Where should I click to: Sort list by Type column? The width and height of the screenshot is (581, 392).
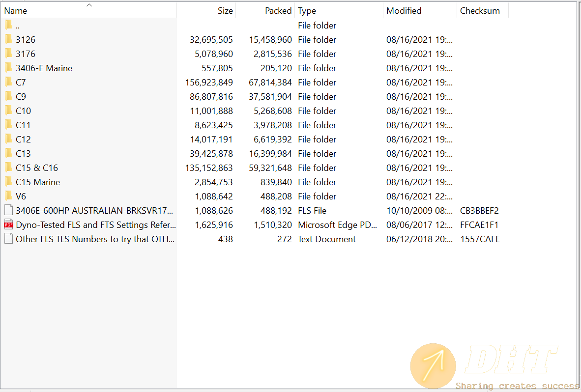pos(307,11)
